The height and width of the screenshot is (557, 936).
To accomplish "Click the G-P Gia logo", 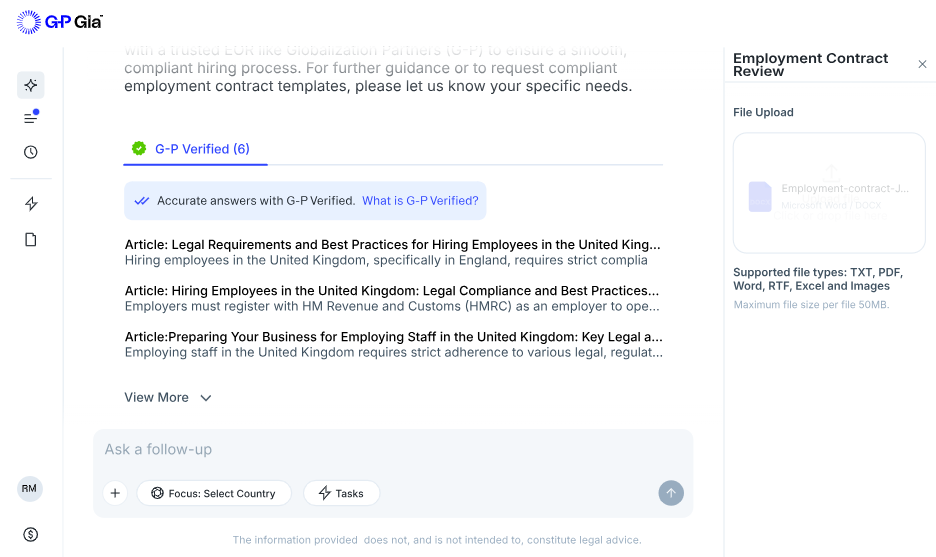I will [x=59, y=21].
